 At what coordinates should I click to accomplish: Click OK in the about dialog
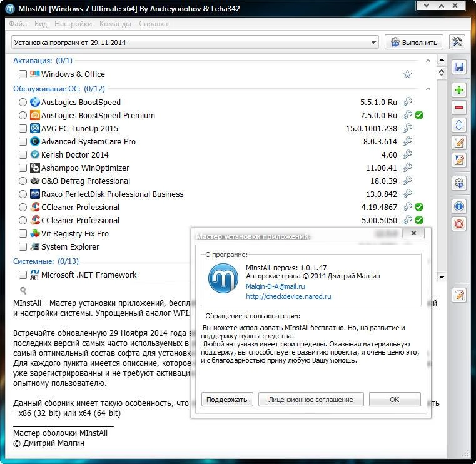coord(395,400)
